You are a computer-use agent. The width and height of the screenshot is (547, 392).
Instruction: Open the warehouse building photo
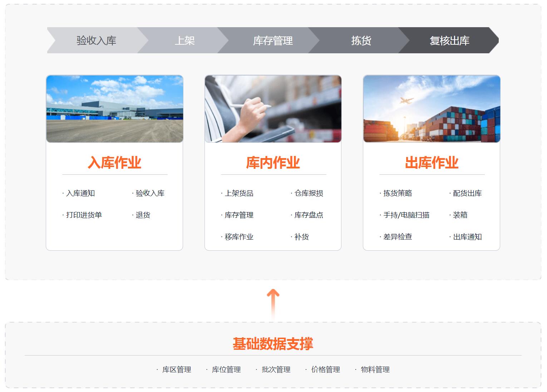pyautogui.click(x=114, y=109)
